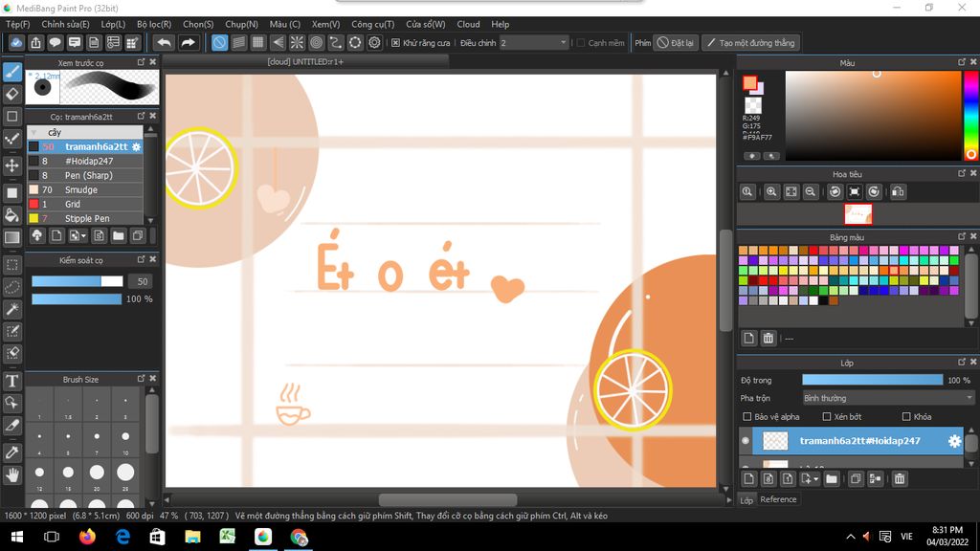980x551 pixels.
Task: Click Đặt lại reset button
Action: (x=677, y=42)
